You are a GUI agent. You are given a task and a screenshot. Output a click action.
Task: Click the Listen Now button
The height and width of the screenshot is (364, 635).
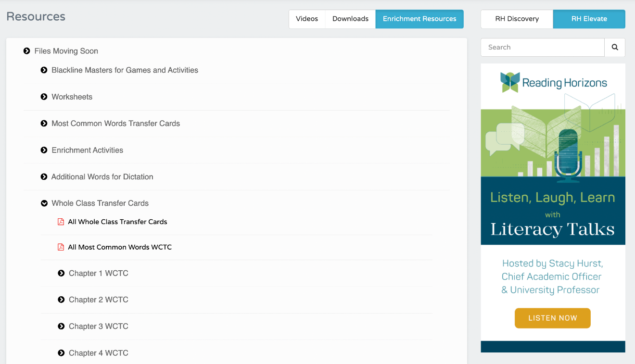(553, 318)
